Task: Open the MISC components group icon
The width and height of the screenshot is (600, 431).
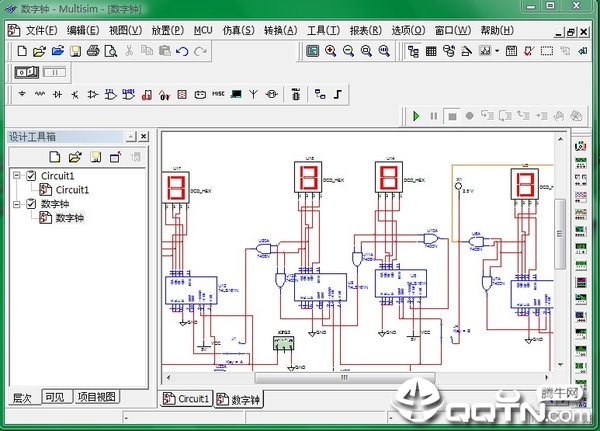Action: 218,95
